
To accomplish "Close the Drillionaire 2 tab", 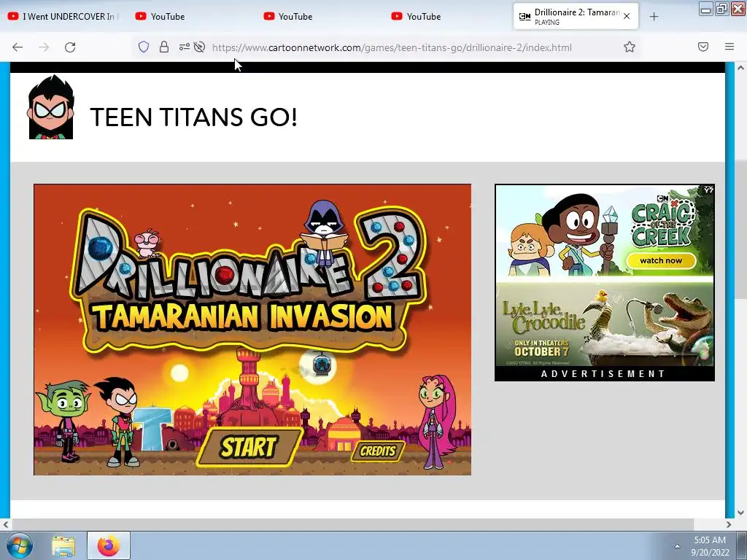I will pyautogui.click(x=627, y=16).
